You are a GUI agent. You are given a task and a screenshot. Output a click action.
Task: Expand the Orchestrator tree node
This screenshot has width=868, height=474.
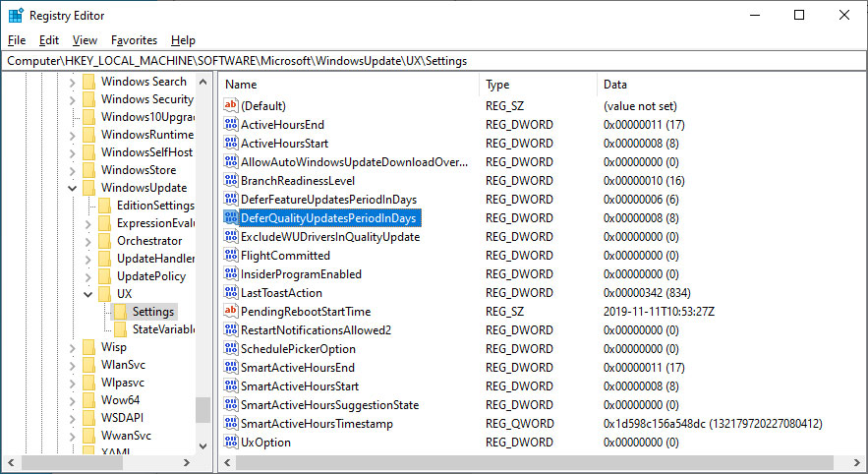coord(87,242)
